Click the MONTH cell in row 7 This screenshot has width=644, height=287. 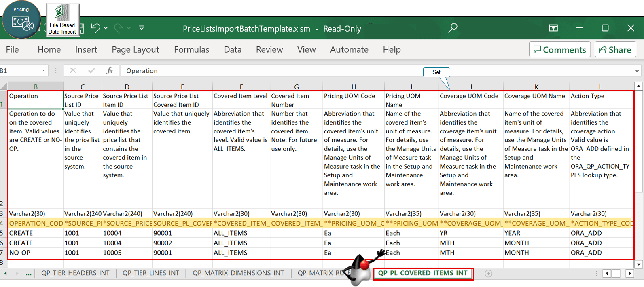[x=536, y=253]
